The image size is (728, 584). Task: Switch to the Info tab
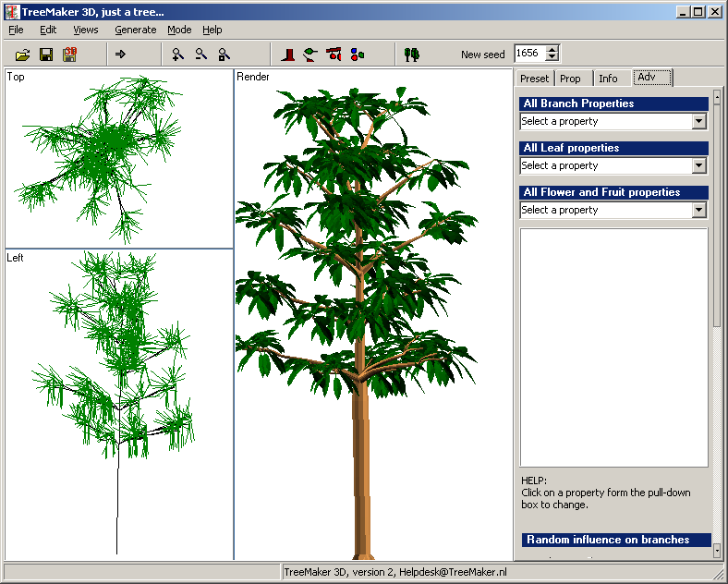(x=608, y=79)
